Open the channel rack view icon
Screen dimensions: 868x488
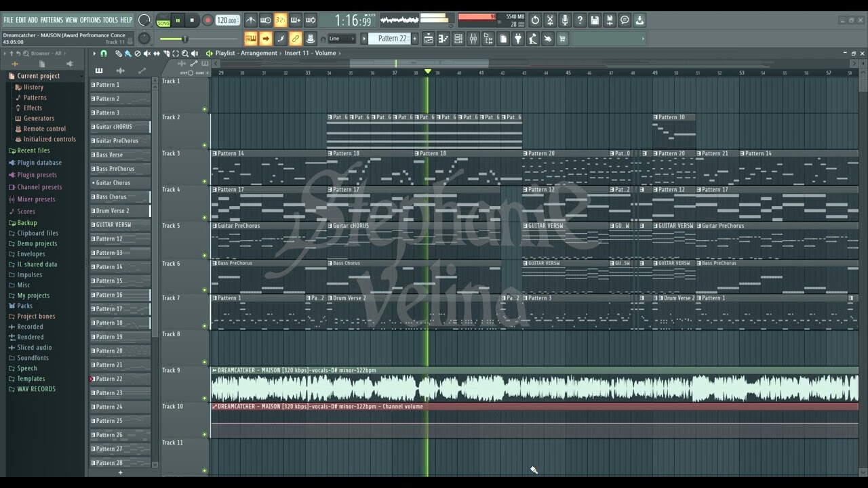pos(458,39)
